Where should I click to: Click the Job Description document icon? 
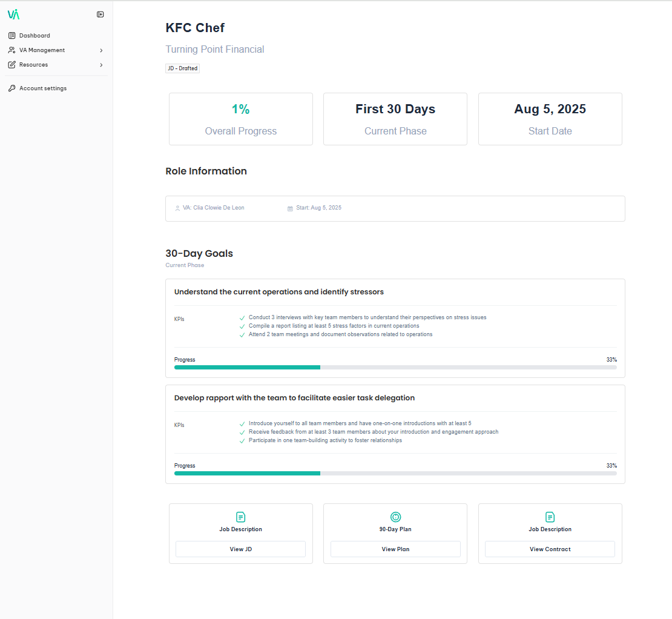(x=240, y=518)
